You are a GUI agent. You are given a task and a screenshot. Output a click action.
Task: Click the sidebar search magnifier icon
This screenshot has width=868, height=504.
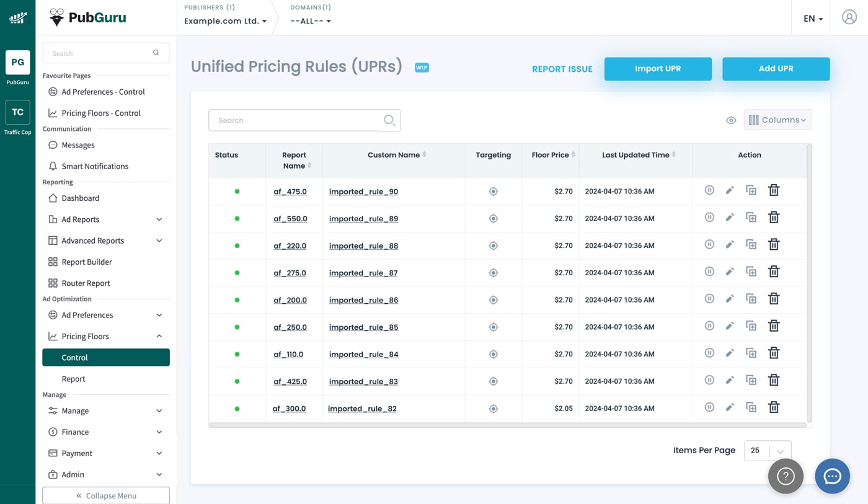point(156,53)
